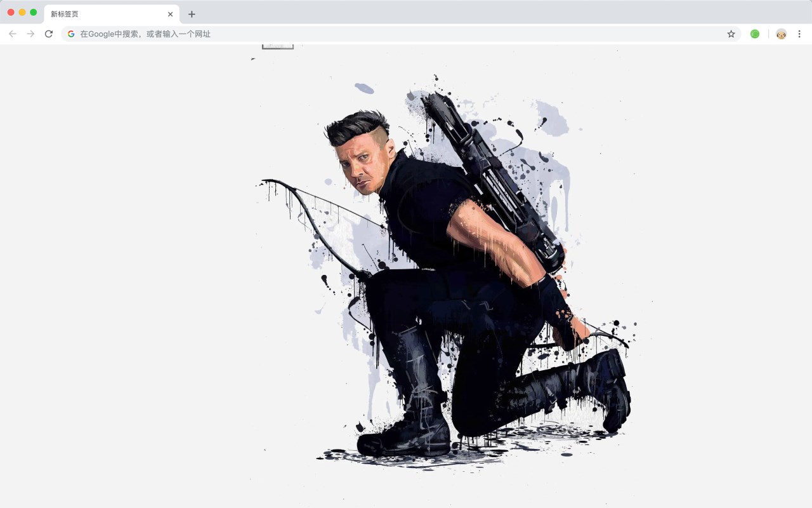Close the 新标签页 tab
Image resolution: width=812 pixels, height=508 pixels.
[x=170, y=14]
